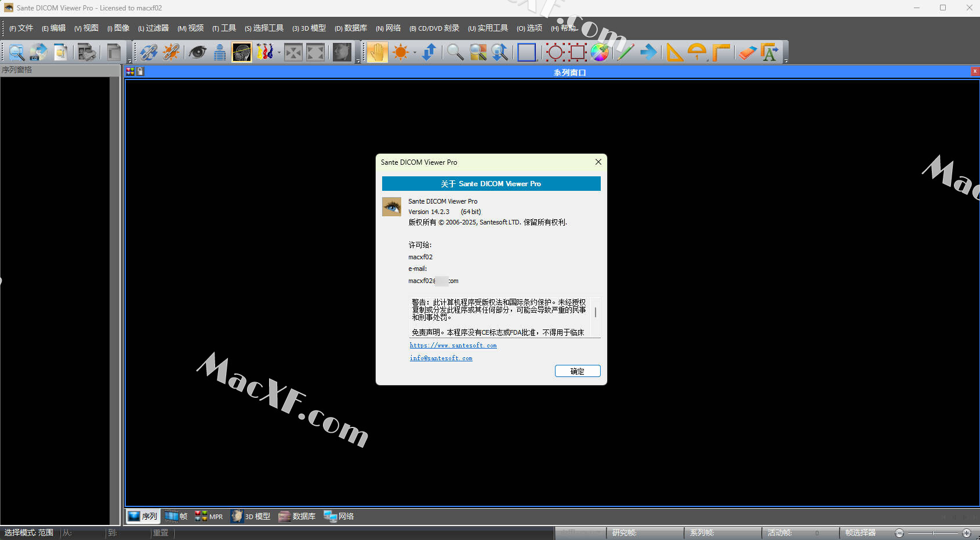Open the 图像 menu
The image size is (980, 540).
pyautogui.click(x=118, y=28)
